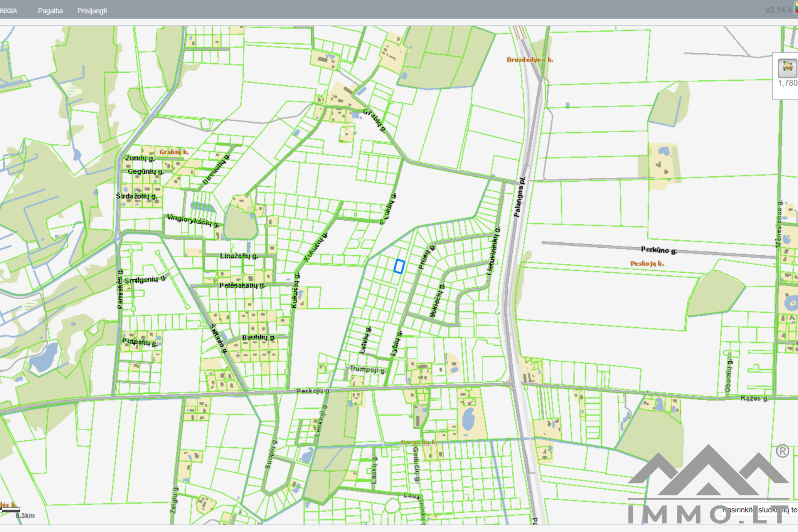Click the Ražės g. street label
The width and height of the screenshot is (798, 532).
pyautogui.click(x=754, y=398)
